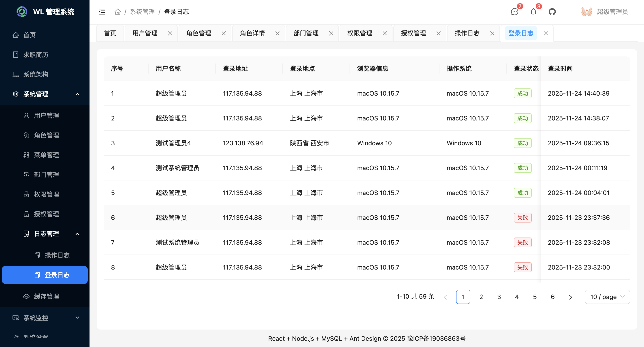Select 菜单管理 in the sidebar
Screen dimensions: 644x347
pyautogui.click(x=47, y=155)
